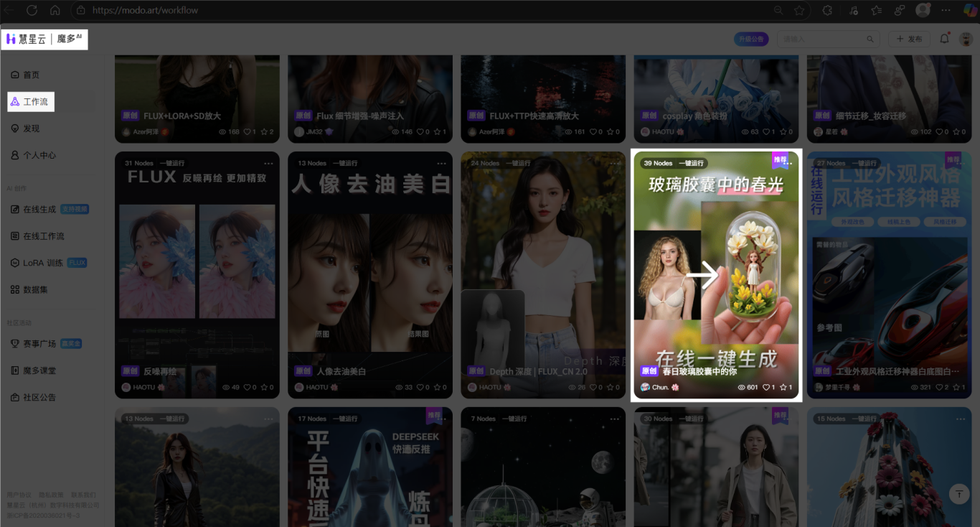Open LoRA 训练 in the sidebar
The image size is (980, 527).
click(47, 263)
